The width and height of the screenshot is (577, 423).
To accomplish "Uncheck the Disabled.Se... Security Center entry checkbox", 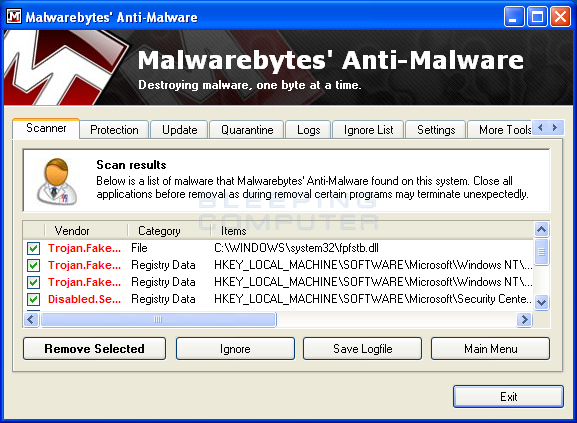I will click(x=33, y=299).
